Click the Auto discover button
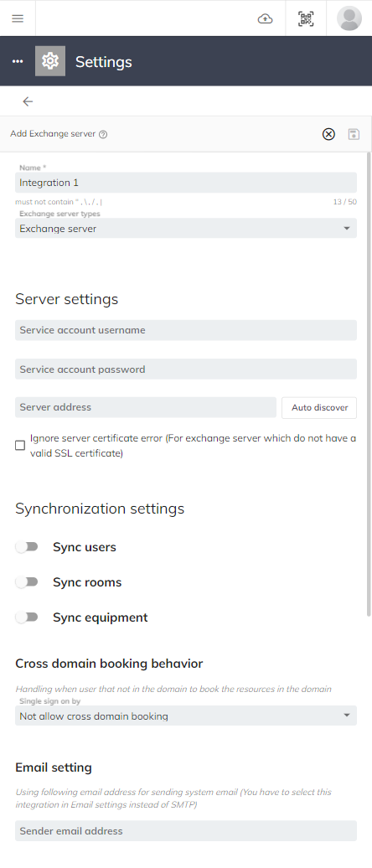The image size is (372, 868). click(319, 407)
